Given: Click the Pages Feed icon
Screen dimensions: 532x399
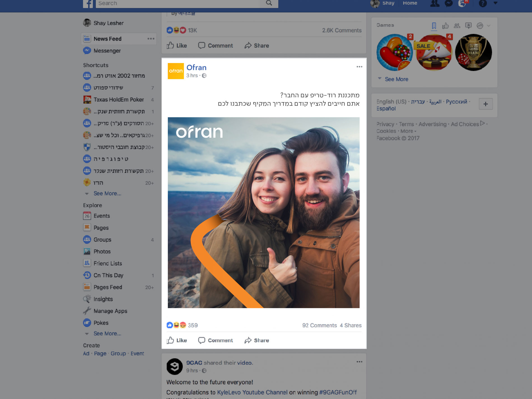Looking at the screenshot, I should 87,287.
